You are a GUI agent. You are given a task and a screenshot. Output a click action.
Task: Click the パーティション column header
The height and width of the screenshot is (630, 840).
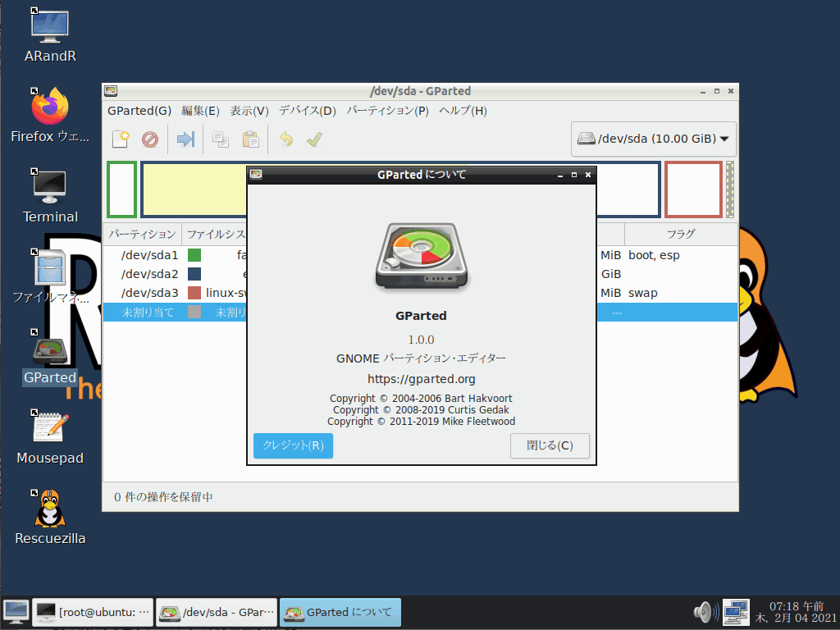(x=143, y=234)
